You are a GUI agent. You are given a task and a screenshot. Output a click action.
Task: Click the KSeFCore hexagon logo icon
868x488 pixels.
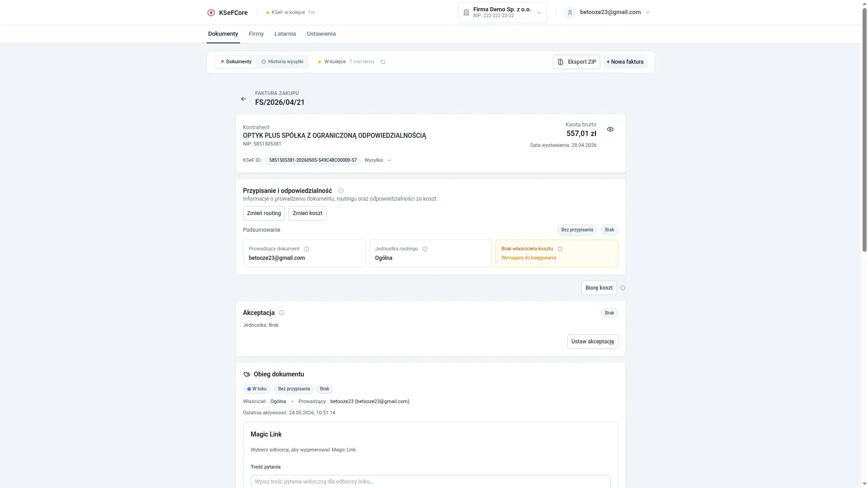pos(211,13)
